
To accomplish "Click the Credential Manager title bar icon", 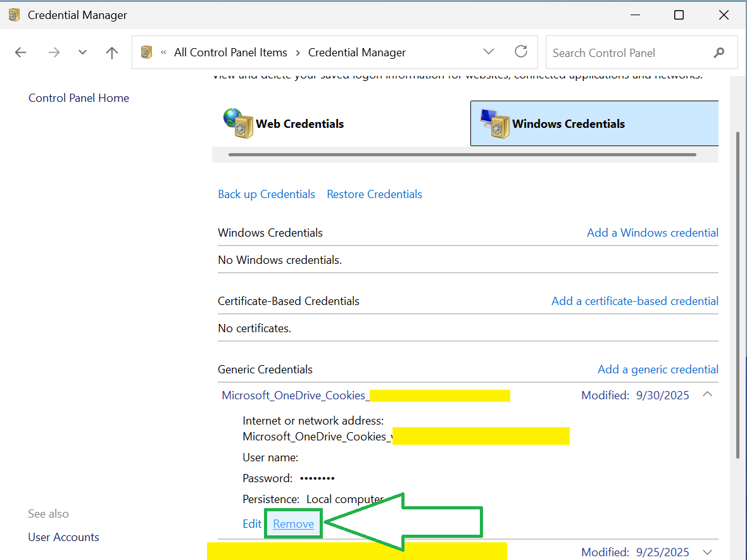I will 15,15.
